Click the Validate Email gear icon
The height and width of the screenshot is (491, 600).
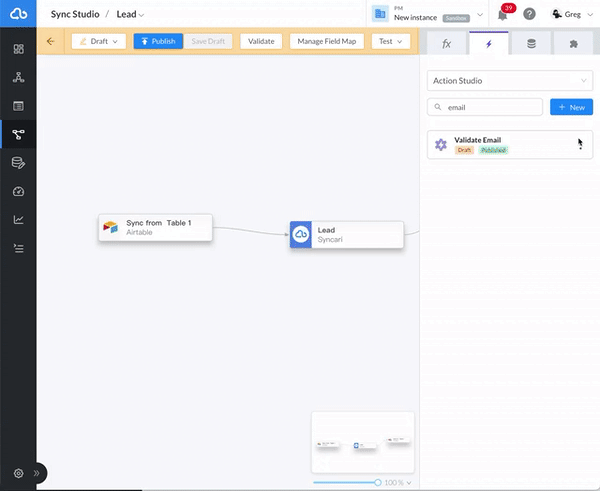click(441, 145)
